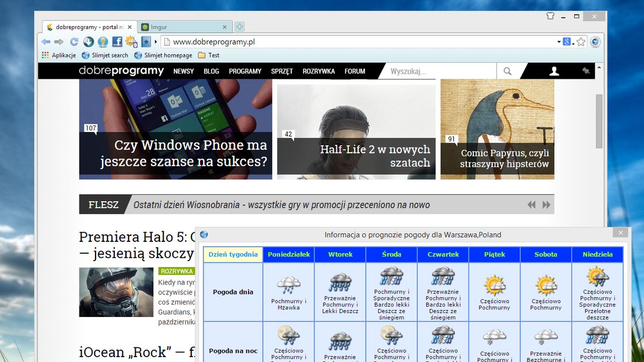Open the ROZRYWKA menu item
The width and height of the screenshot is (644, 362).
[x=319, y=71]
